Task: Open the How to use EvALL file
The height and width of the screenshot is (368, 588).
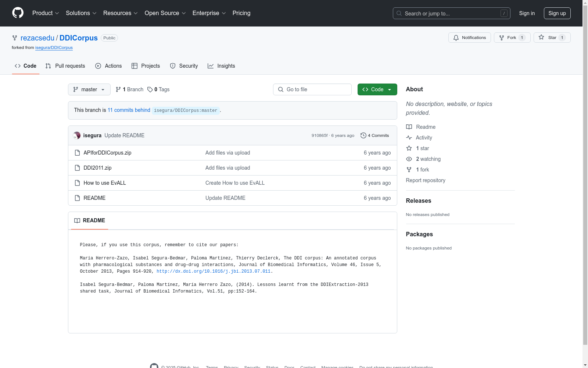Action: [105, 183]
